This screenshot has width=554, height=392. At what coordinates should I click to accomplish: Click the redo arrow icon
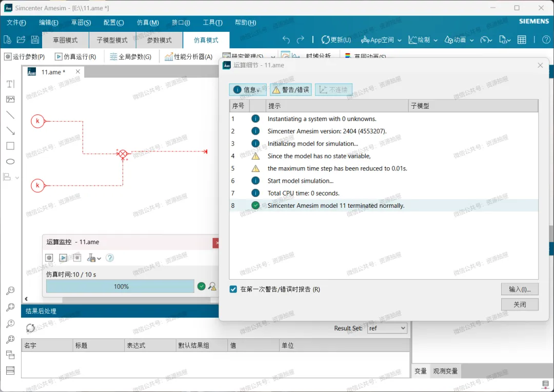[x=300, y=40]
